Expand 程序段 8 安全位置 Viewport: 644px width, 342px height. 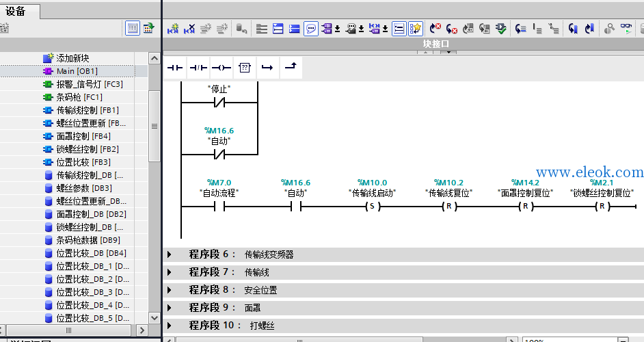[170, 290]
